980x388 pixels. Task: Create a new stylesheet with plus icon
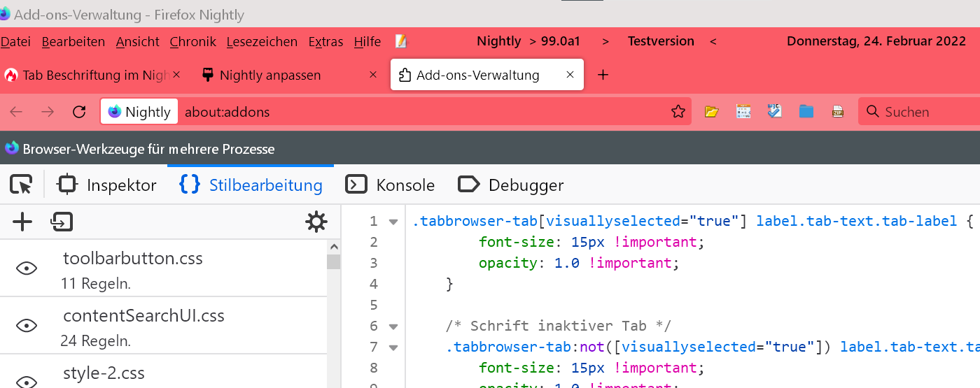[x=22, y=222]
